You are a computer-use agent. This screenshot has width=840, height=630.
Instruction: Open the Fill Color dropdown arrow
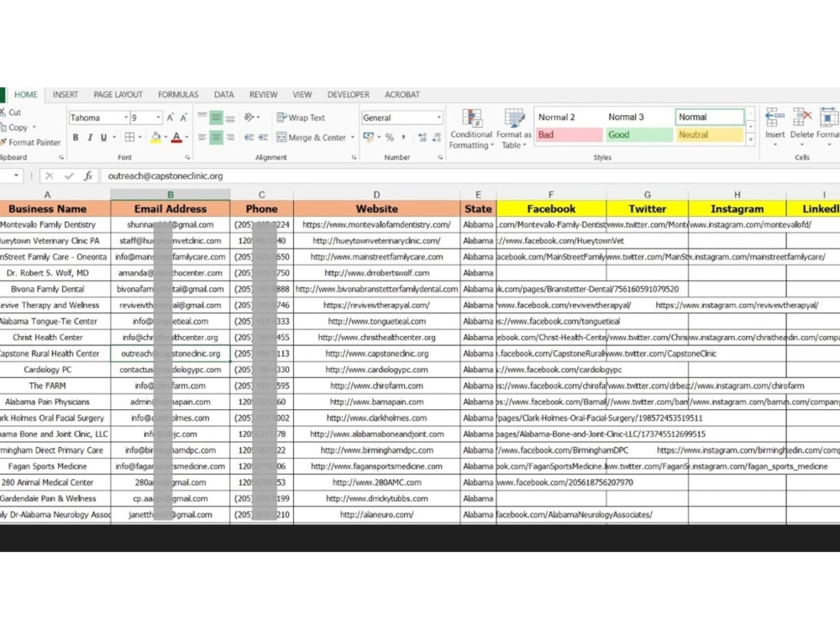[x=165, y=138]
